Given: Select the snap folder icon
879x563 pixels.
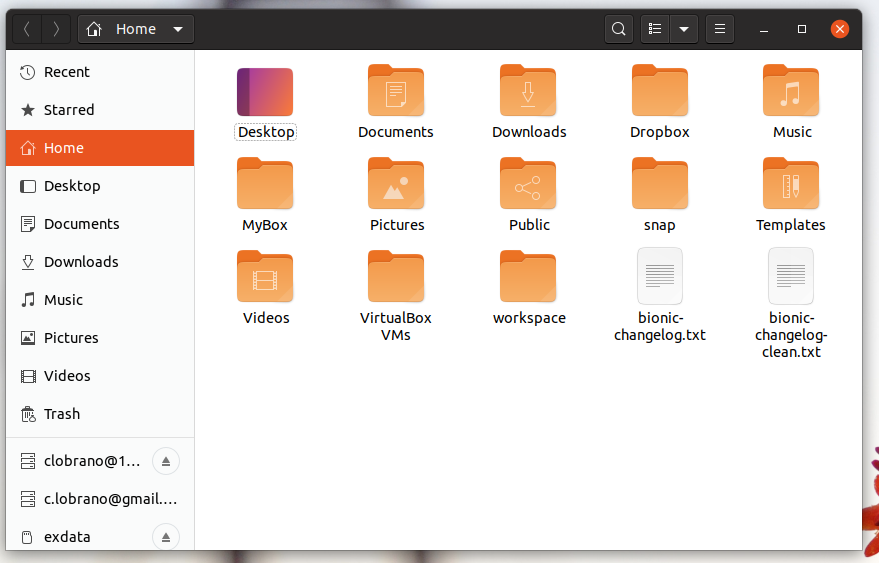Looking at the screenshot, I should point(660,183).
